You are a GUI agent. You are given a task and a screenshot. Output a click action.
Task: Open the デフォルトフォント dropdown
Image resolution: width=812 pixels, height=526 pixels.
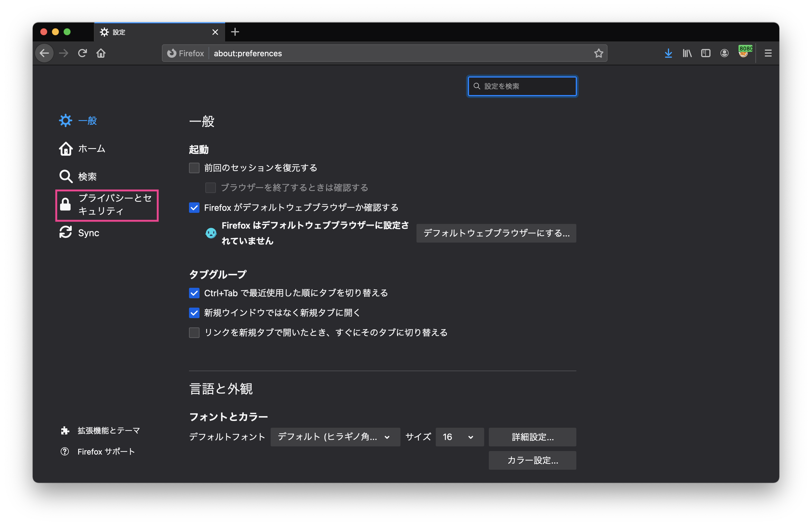pos(335,437)
